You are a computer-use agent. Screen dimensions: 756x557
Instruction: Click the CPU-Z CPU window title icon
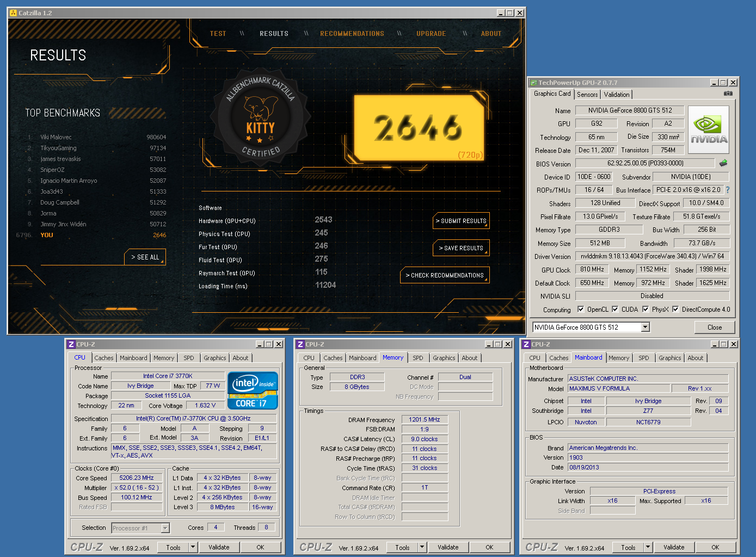71,344
